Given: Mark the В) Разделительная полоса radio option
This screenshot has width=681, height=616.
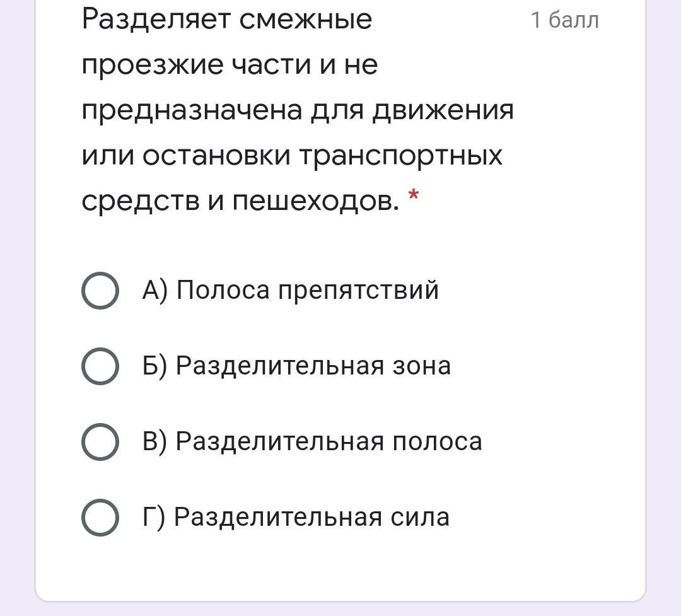Looking at the screenshot, I should coord(100,441).
